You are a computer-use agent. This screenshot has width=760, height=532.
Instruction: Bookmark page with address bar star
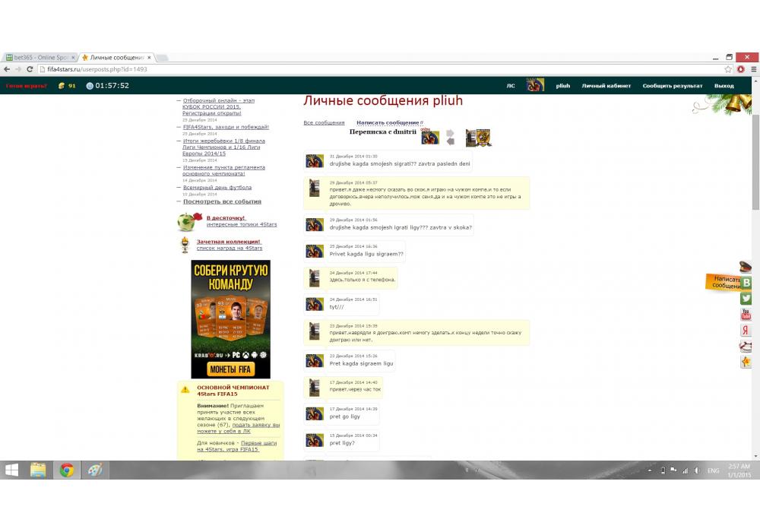click(x=728, y=69)
